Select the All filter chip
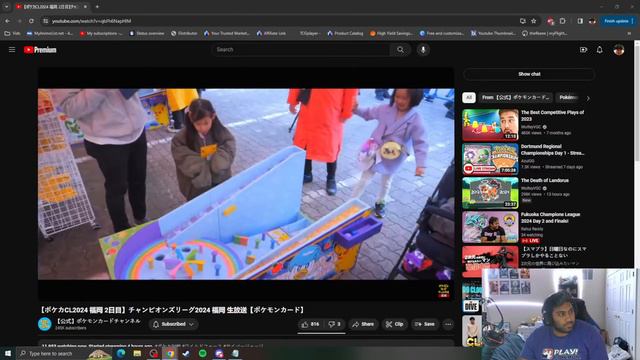 [x=469, y=98]
